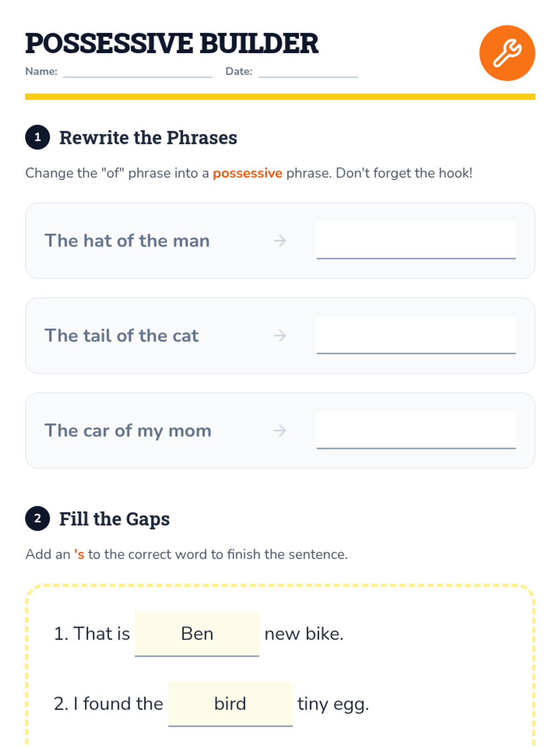
Task: Click the "Rewrite the Phrases" heading
Action: [148, 138]
